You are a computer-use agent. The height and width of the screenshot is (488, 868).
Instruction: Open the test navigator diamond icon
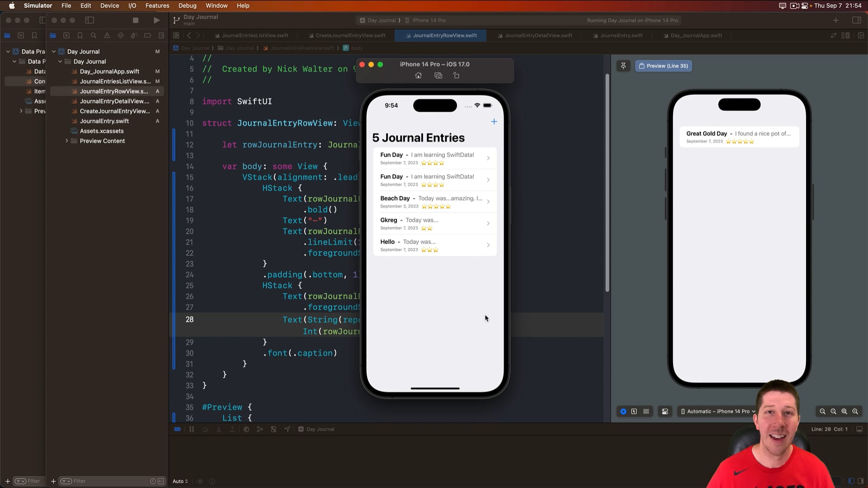120,36
